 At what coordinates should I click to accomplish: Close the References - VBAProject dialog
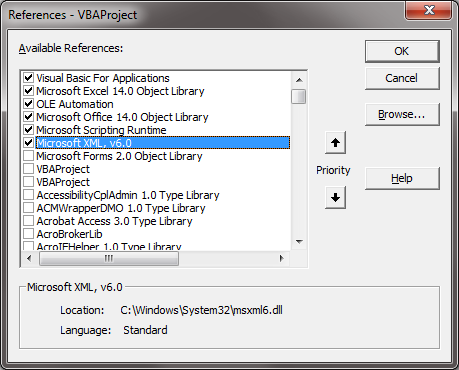click(429, 10)
